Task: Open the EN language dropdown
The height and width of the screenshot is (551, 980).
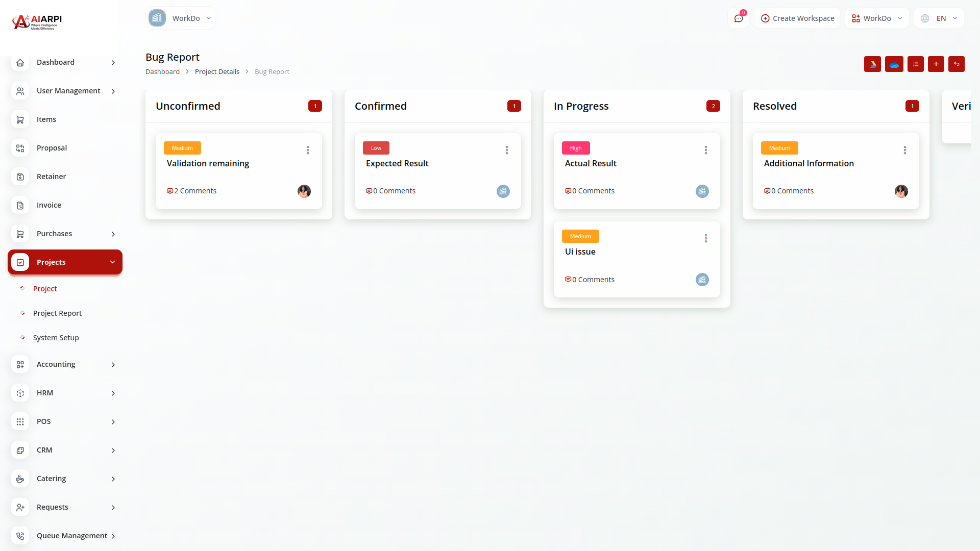Action: point(939,18)
